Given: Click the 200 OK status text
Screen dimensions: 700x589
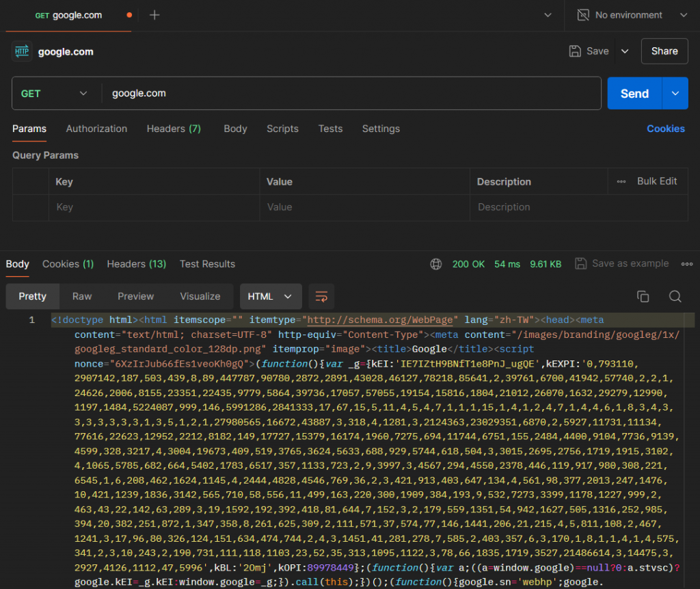Looking at the screenshot, I should coord(468,264).
